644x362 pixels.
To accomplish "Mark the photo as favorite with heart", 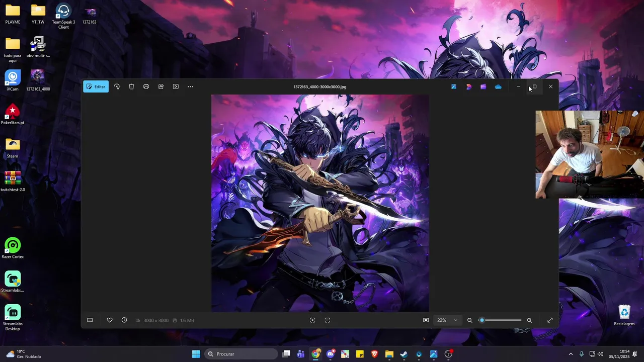I will coord(110,320).
